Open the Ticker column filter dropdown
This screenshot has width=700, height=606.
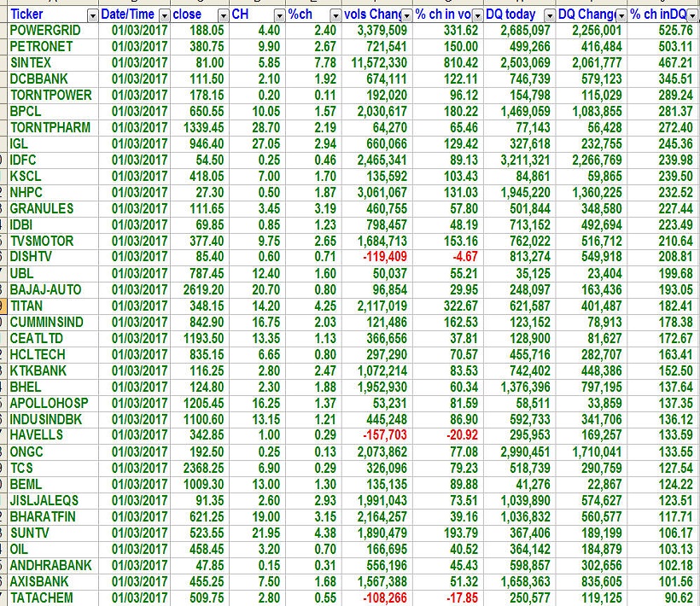(x=92, y=16)
